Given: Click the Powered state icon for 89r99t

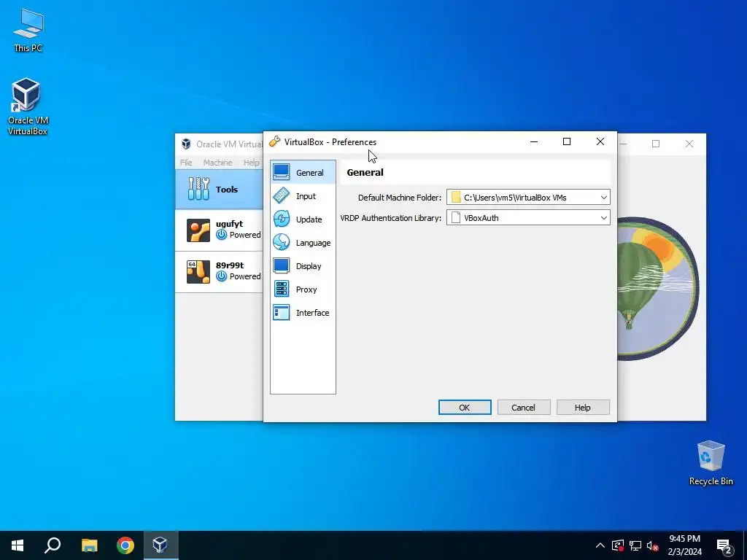Looking at the screenshot, I should [221, 276].
